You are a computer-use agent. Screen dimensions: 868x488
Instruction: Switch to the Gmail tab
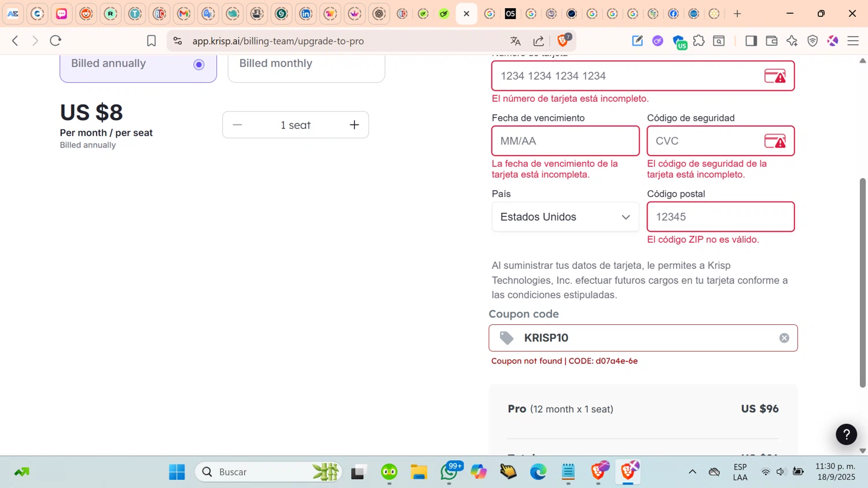coord(184,13)
